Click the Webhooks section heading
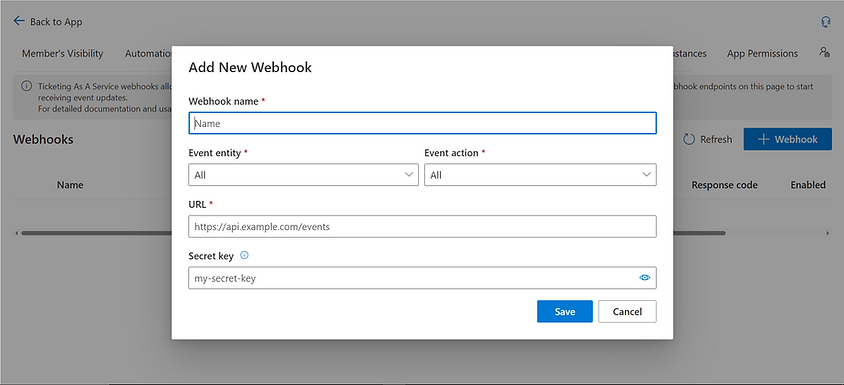The image size is (844, 385). [x=43, y=139]
